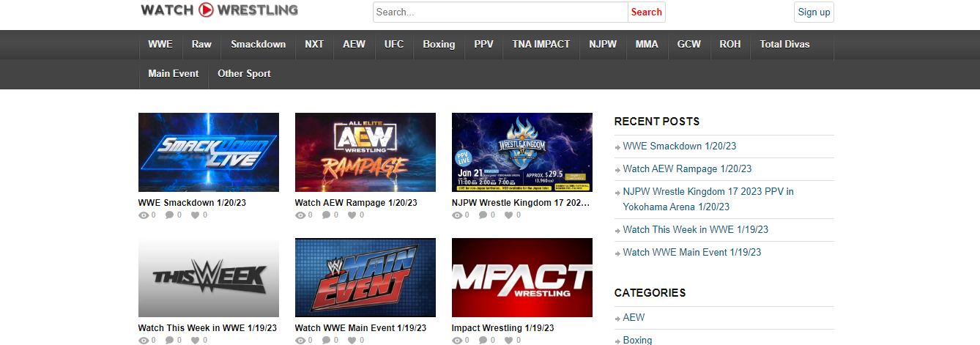
Task: Click eye icon under Impact Wrestling 1/19/23
Action: click(457, 341)
